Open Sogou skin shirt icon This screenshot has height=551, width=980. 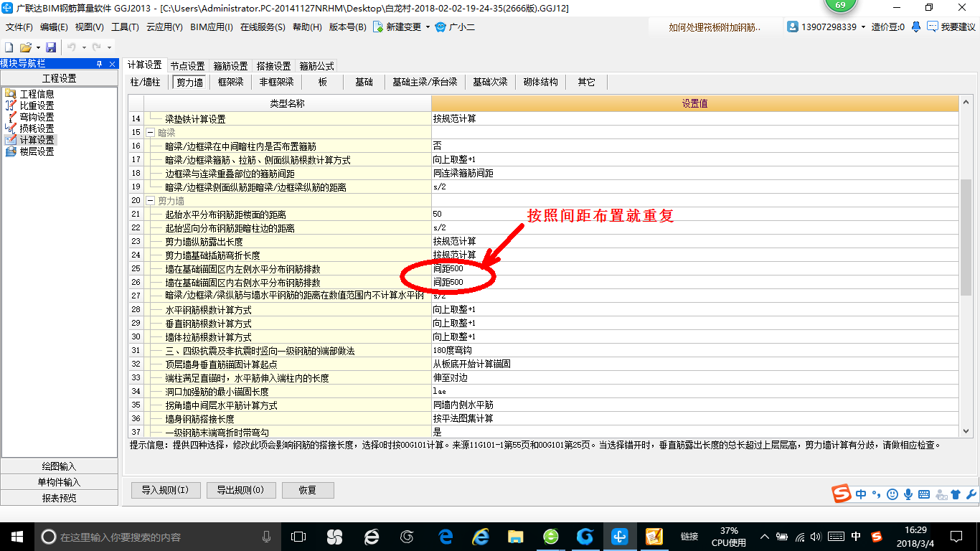point(955,494)
